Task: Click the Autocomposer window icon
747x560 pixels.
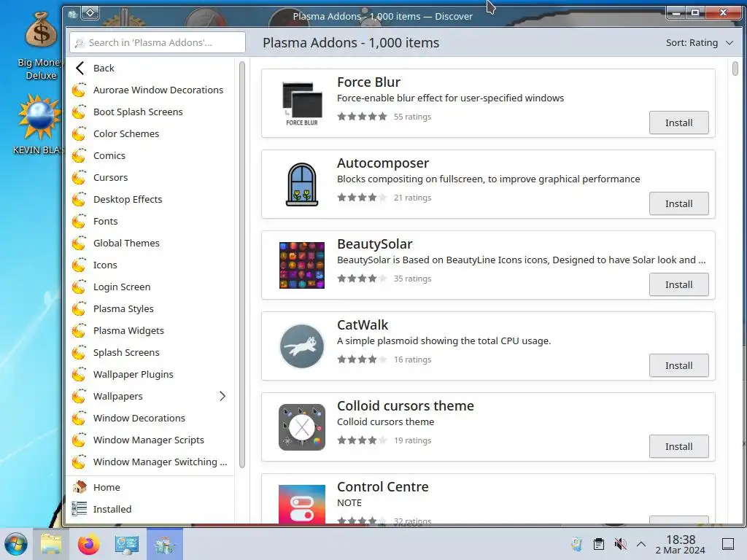Action: pos(301,184)
